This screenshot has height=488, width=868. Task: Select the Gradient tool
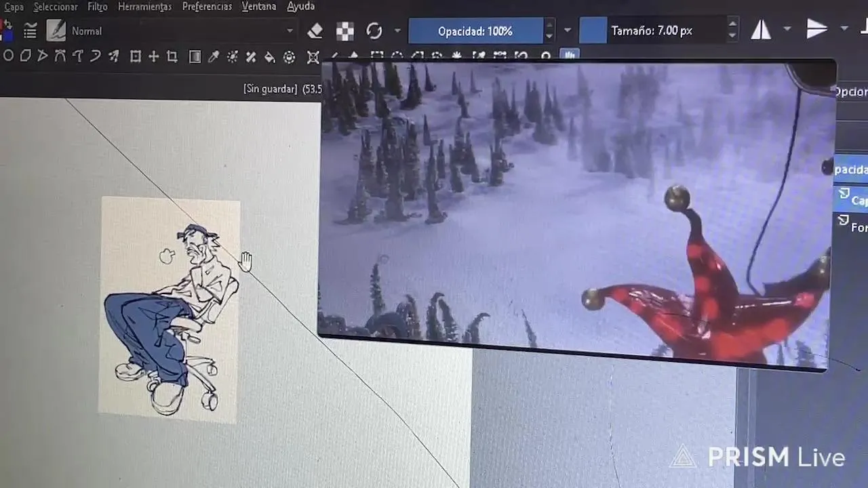[195, 57]
